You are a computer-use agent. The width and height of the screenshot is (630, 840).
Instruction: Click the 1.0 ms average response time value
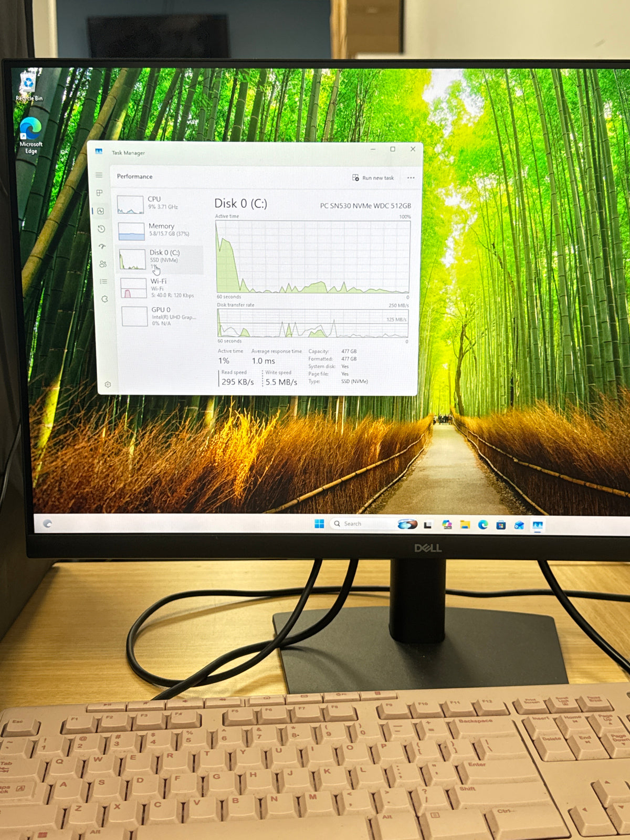coord(263,361)
